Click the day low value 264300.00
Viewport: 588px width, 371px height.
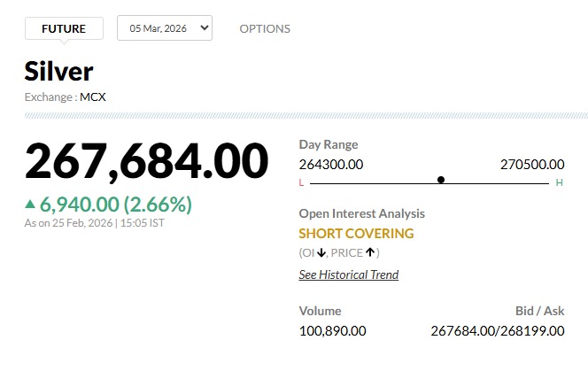(x=331, y=164)
